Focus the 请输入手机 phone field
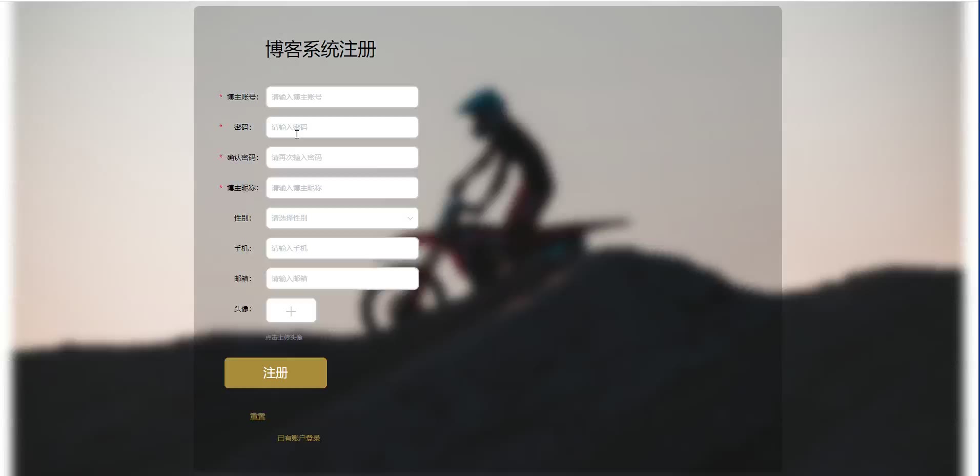Screen dimensions: 980x476 (x=342, y=248)
